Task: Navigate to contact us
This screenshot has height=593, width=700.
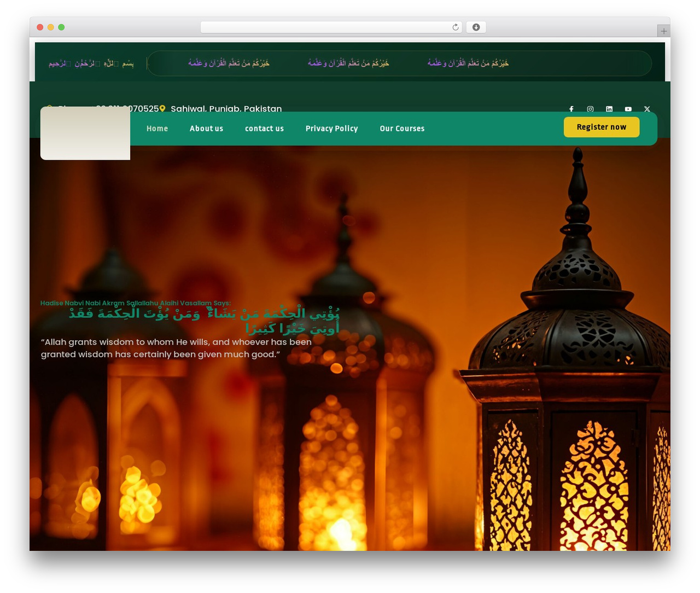Action: pyautogui.click(x=265, y=129)
